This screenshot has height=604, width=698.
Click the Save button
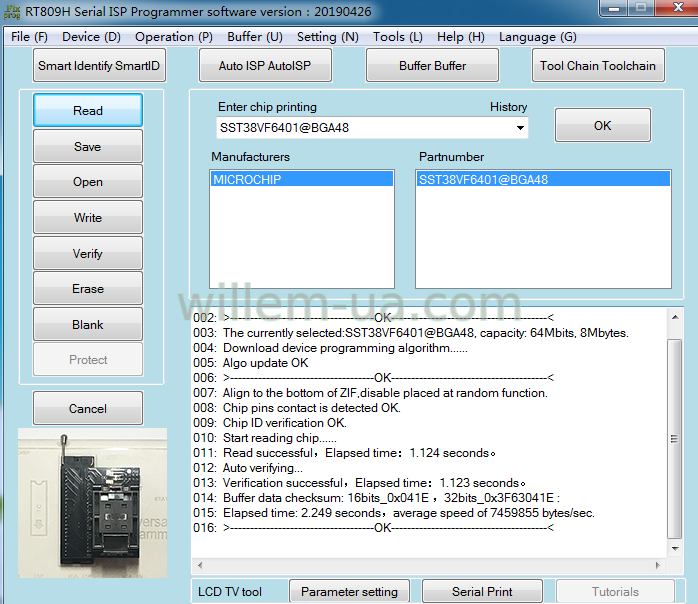pyautogui.click(x=88, y=146)
